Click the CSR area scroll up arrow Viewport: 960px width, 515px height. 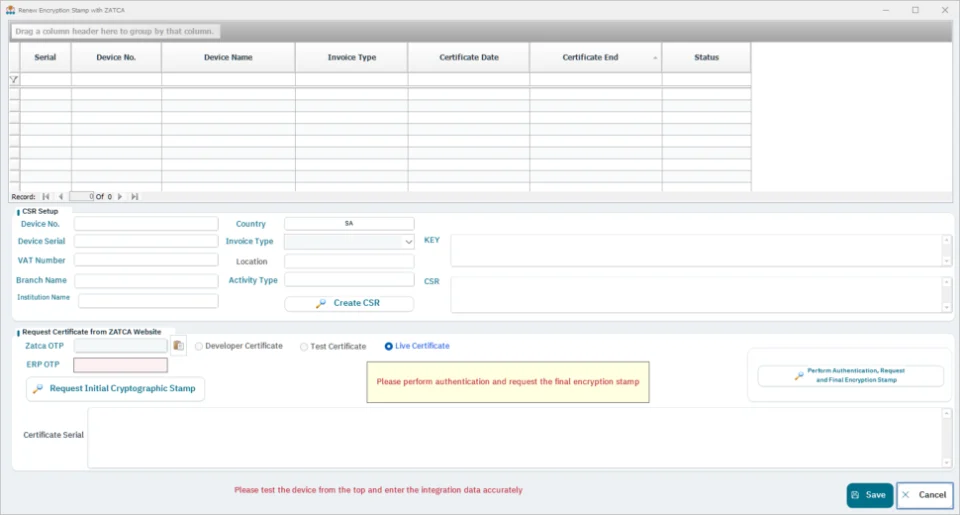(947, 282)
